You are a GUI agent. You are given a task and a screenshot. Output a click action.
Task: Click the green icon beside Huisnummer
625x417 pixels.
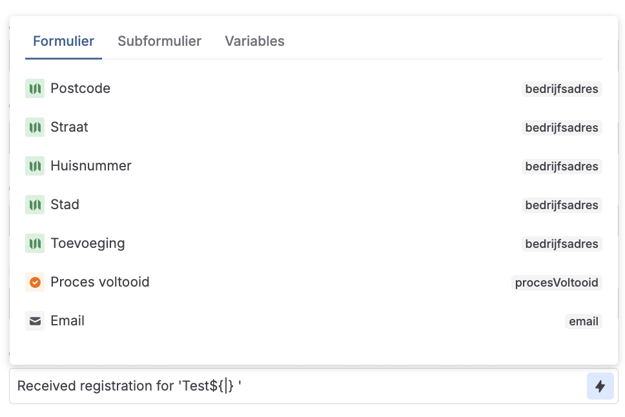[x=35, y=166]
